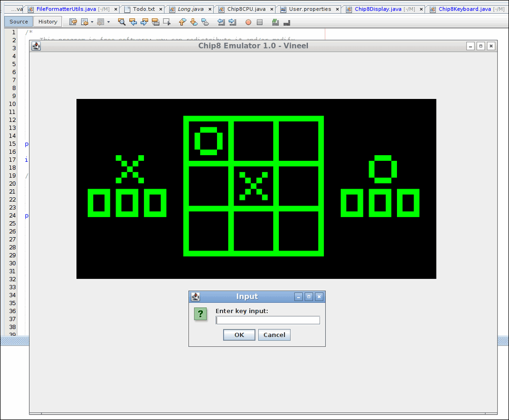Toggle Bookmark on the current line
The height and width of the screenshot is (420, 509).
(206, 22)
